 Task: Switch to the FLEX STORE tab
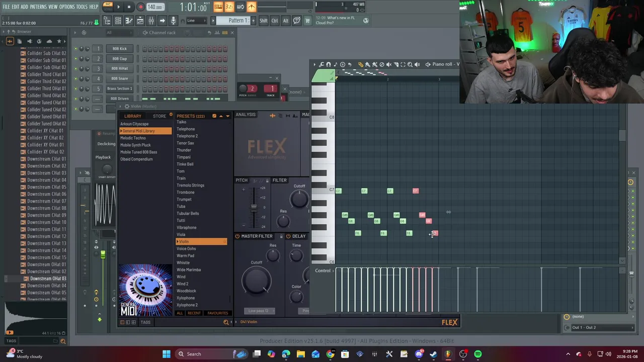pos(159,116)
